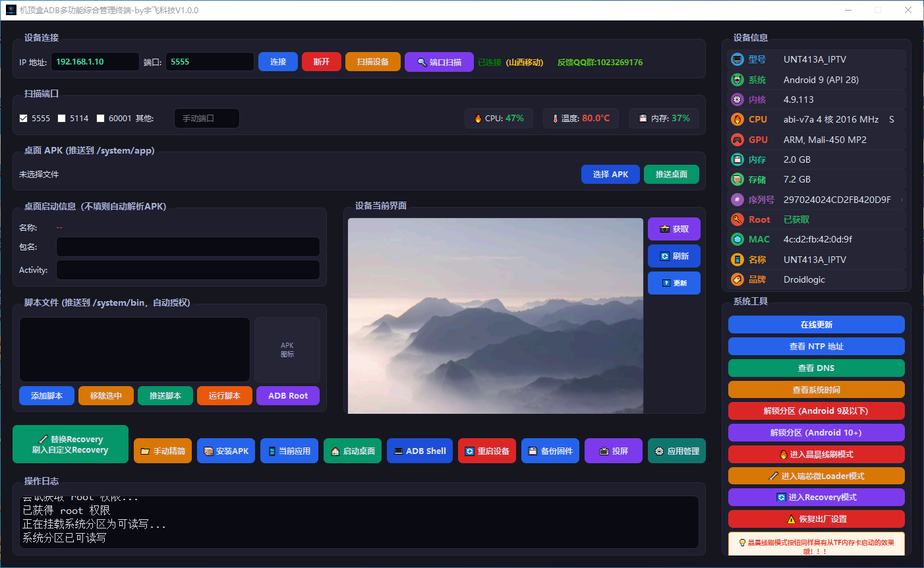Click the storage (存储) icon

click(x=737, y=179)
